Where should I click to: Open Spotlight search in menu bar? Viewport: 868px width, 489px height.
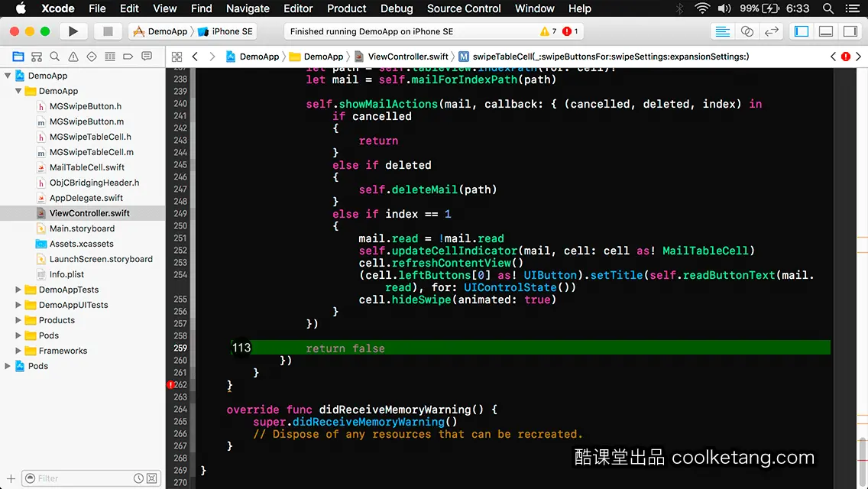828,8
